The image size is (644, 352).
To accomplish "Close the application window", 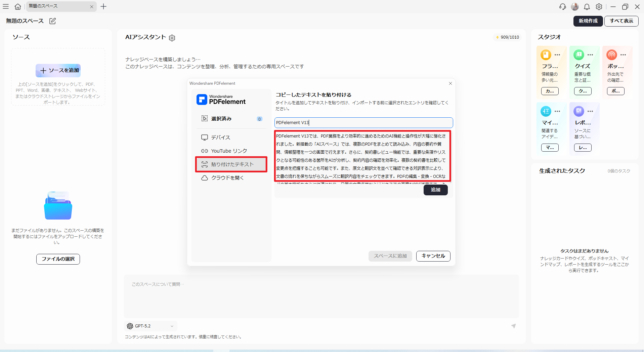I will [637, 7].
